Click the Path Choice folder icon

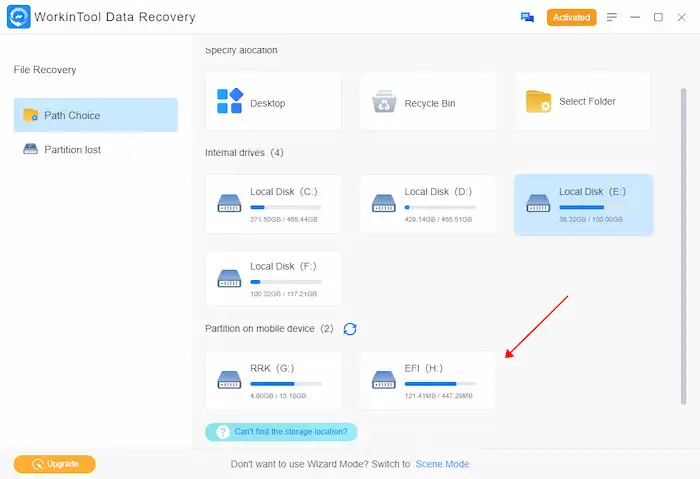(30, 115)
